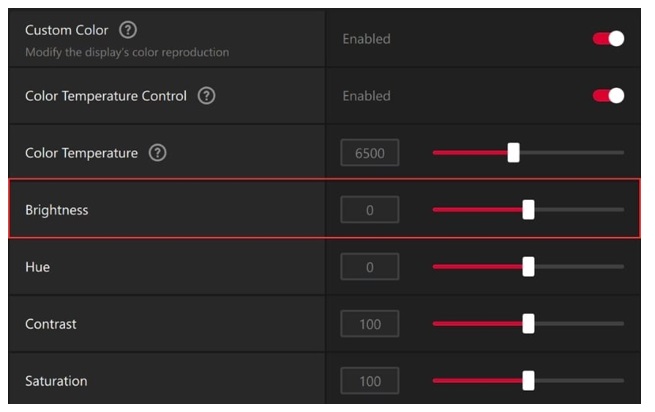Click the Brightness value input box
The width and height of the screenshot is (655, 412).
point(369,210)
